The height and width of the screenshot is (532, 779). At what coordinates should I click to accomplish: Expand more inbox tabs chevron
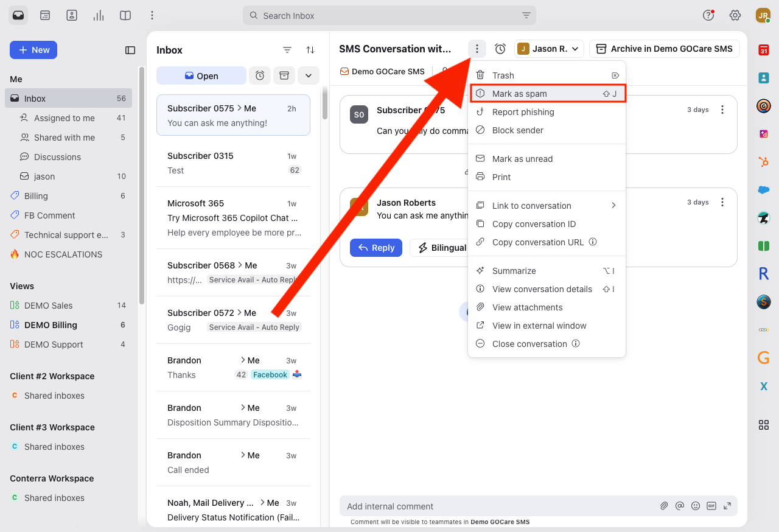pyautogui.click(x=309, y=75)
